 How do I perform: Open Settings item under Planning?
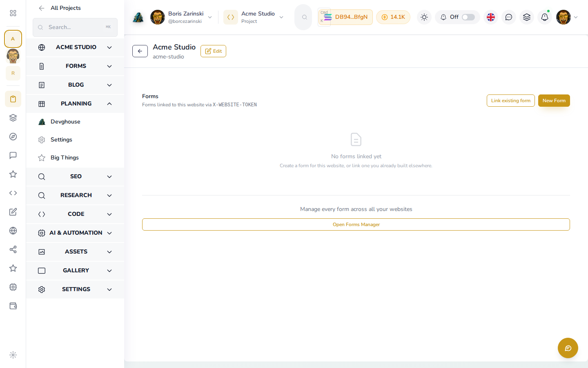click(75, 140)
